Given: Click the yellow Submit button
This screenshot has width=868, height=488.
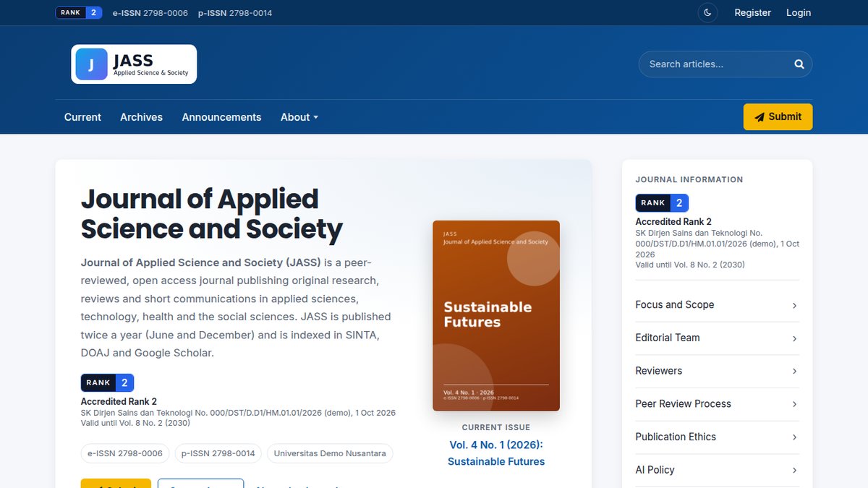Looking at the screenshot, I should 778,117.
